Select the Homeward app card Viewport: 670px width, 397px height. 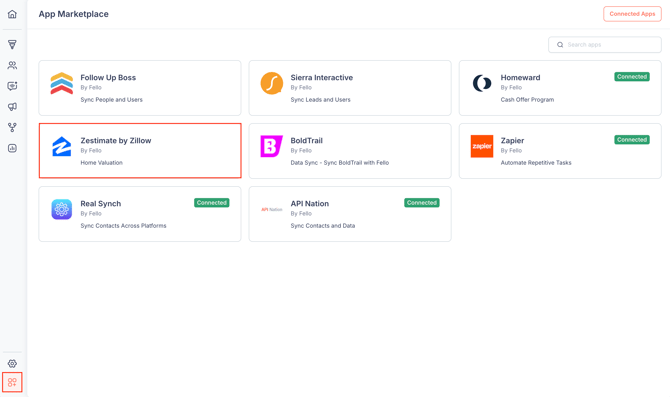pyautogui.click(x=560, y=88)
